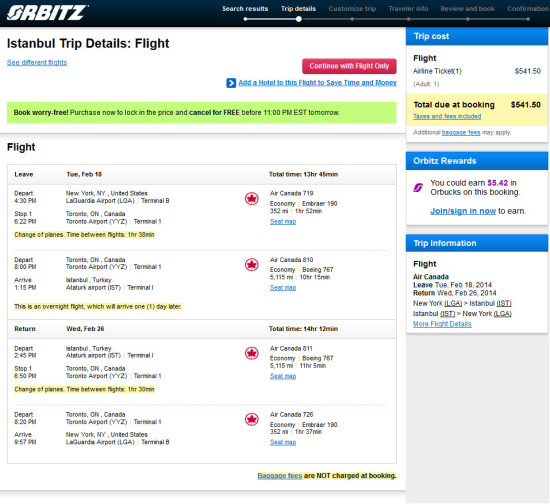Click the purple Orbitz Rewards swirl icon
The height and width of the screenshot is (504, 550).
click(x=418, y=188)
